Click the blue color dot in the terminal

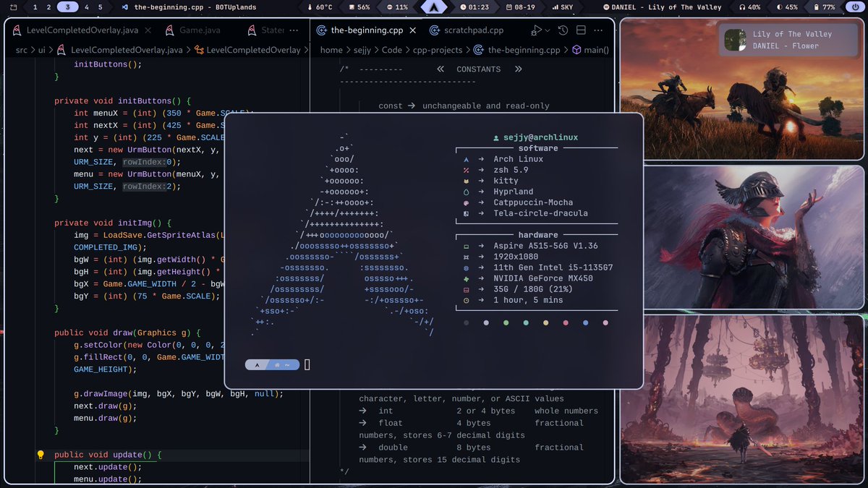click(x=585, y=323)
